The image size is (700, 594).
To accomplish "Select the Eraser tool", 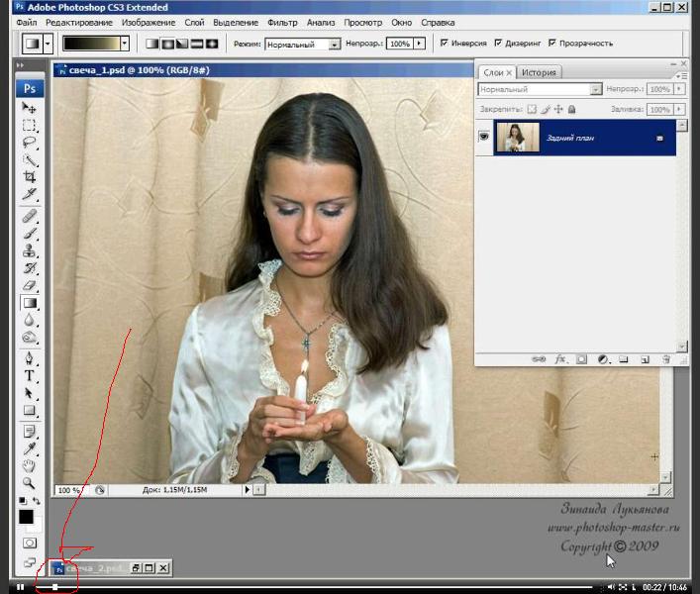I will (x=29, y=286).
